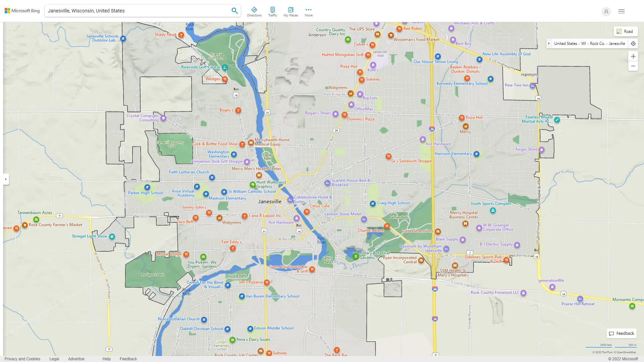644x362 pixels.
Task: Click the zoom in button on map
Action: [633, 56]
